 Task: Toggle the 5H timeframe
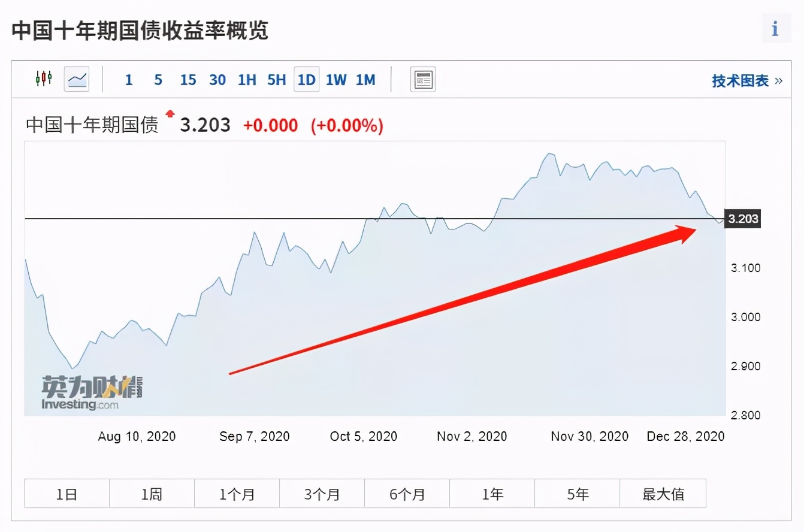click(276, 79)
